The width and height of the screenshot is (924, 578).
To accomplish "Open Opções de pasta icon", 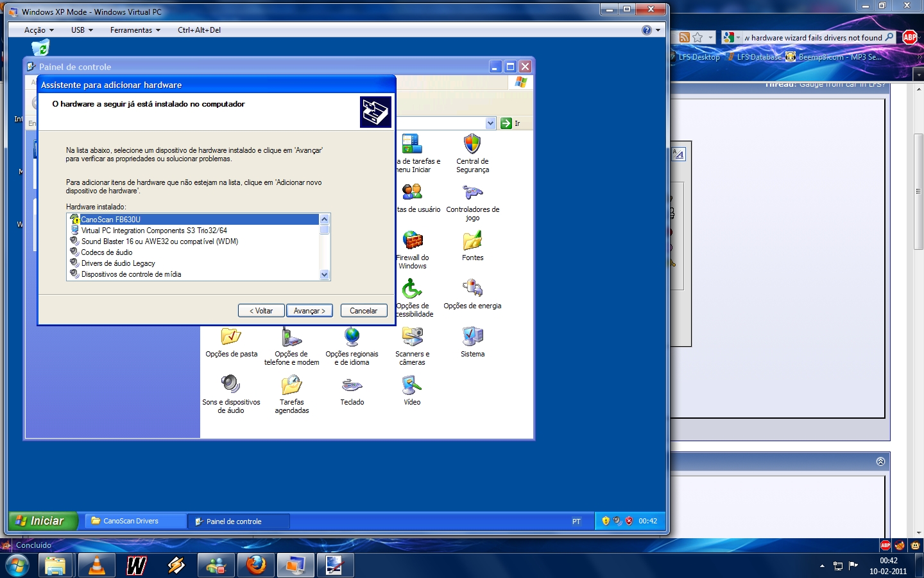I will [x=231, y=342].
